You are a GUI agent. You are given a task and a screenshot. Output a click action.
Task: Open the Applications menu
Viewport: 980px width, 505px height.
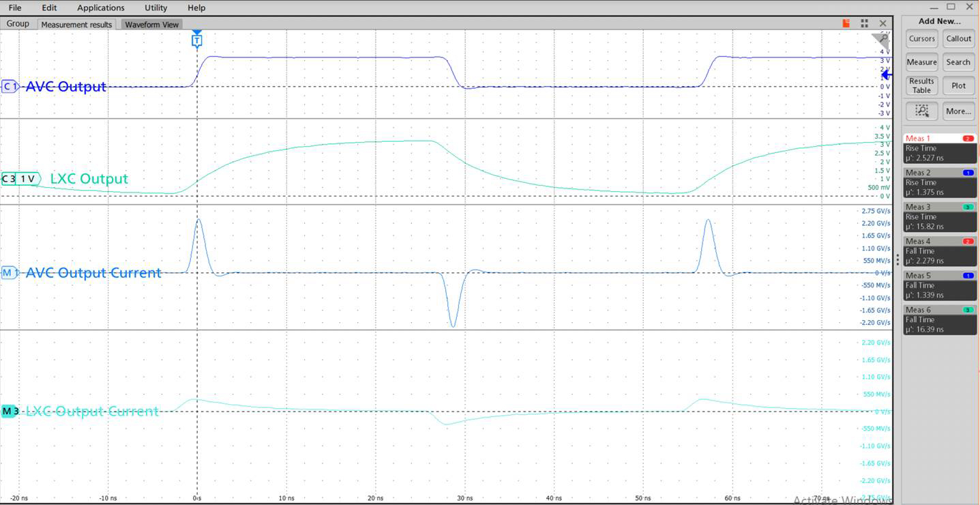[x=100, y=8]
